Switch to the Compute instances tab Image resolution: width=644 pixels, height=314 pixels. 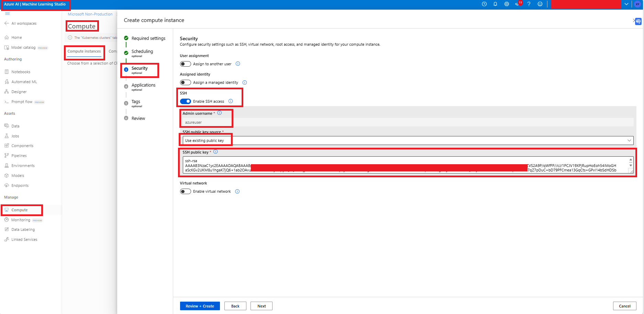pyautogui.click(x=84, y=51)
